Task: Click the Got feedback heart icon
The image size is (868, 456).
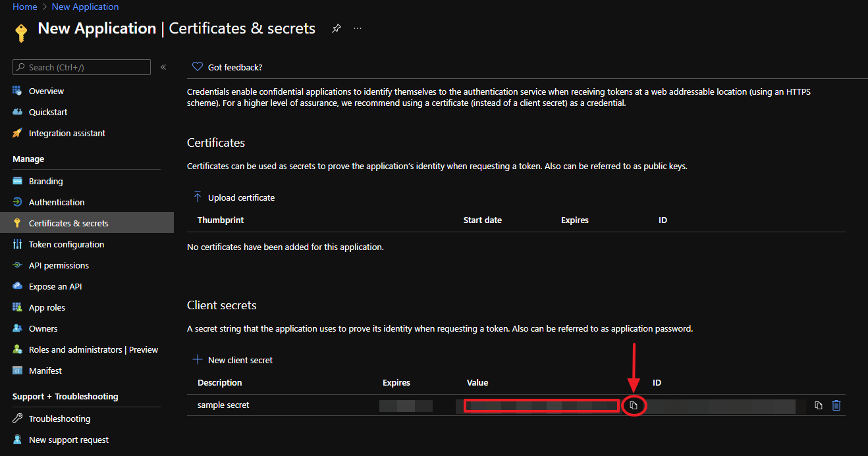Action: click(x=197, y=67)
